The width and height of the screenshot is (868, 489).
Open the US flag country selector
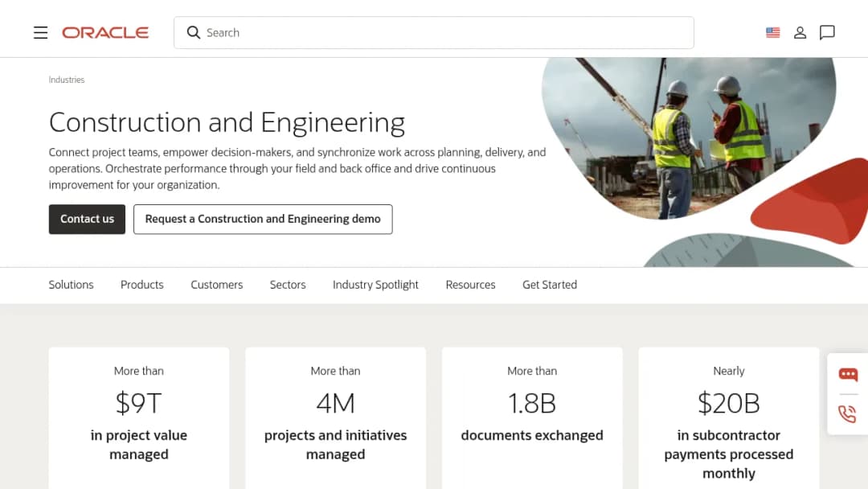pyautogui.click(x=773, y=33)
